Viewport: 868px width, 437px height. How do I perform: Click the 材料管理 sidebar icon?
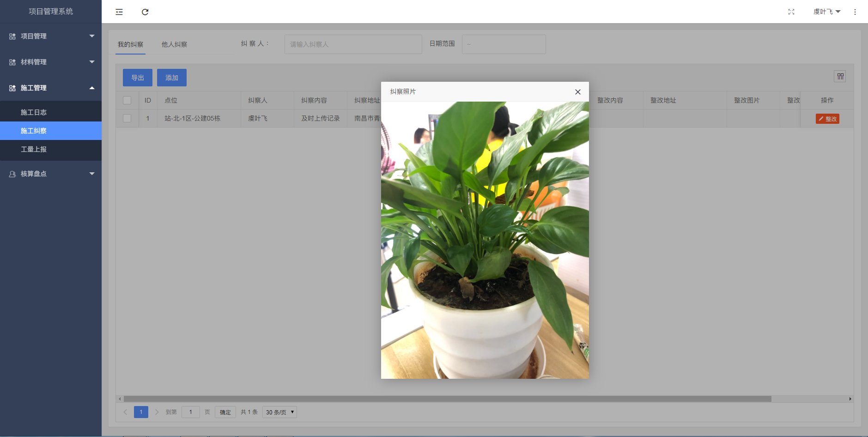[x=12, y=62]
